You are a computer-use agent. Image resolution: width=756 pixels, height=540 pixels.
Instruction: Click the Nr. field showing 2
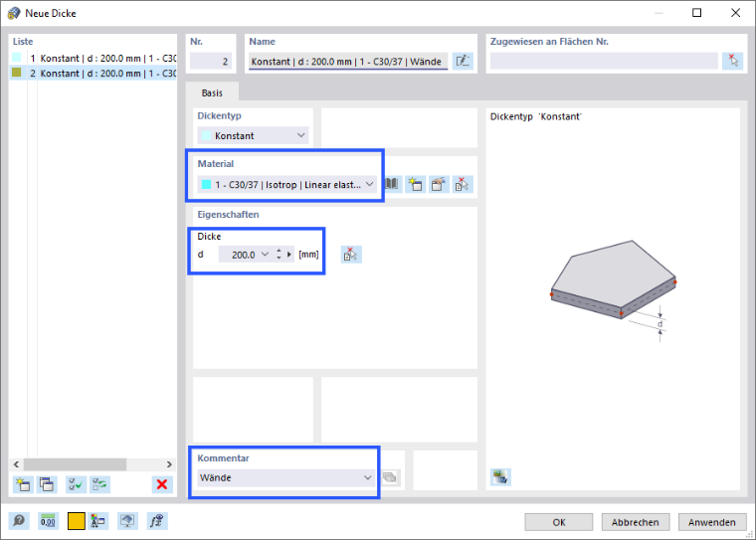[211, 62]
